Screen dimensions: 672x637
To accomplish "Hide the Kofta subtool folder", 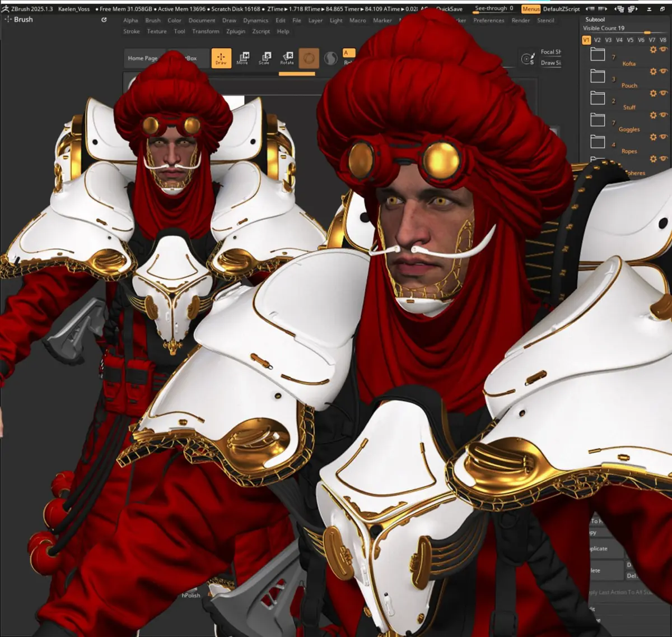I will click(664, 50).
